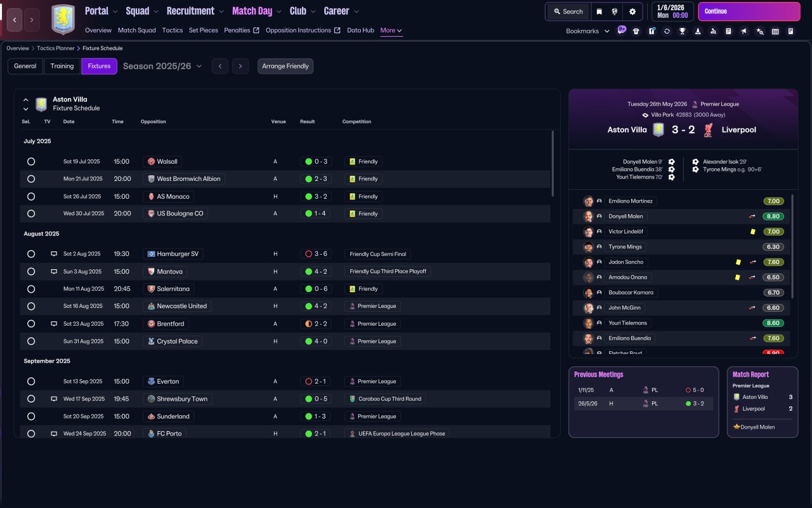This screenshot has width=812, height=508.
Task: Open the 1/11/25 previous meeting row
Action: (643, 391)
